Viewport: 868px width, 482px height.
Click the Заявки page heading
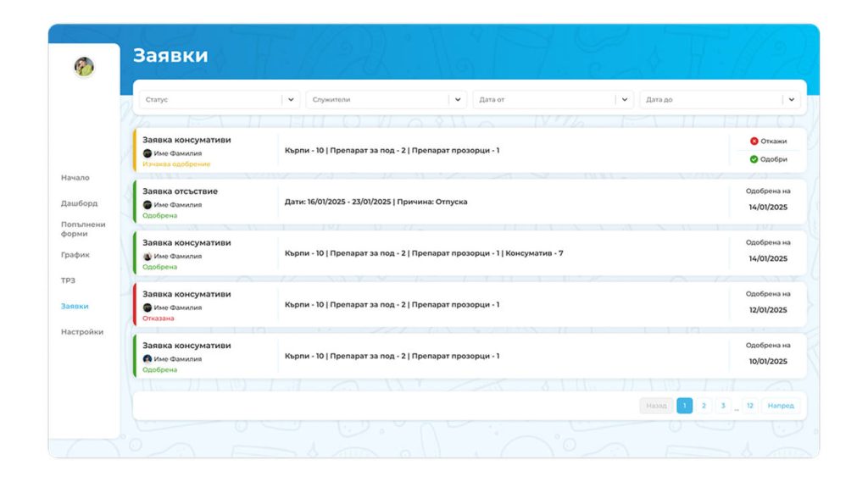point(170,55)
